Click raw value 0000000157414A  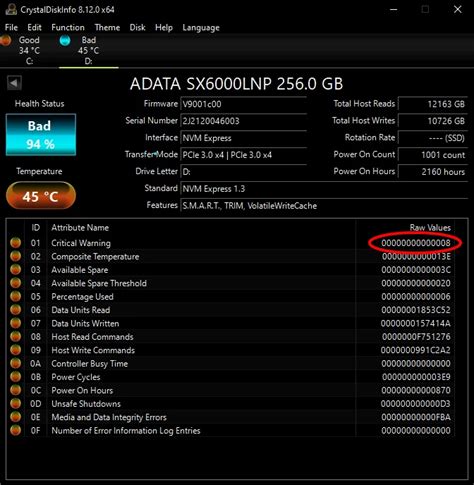[x=416, y=323]
